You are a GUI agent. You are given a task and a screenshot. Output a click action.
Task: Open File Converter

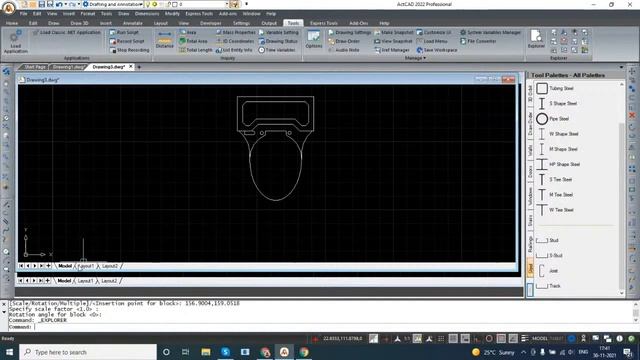(478, 41)
